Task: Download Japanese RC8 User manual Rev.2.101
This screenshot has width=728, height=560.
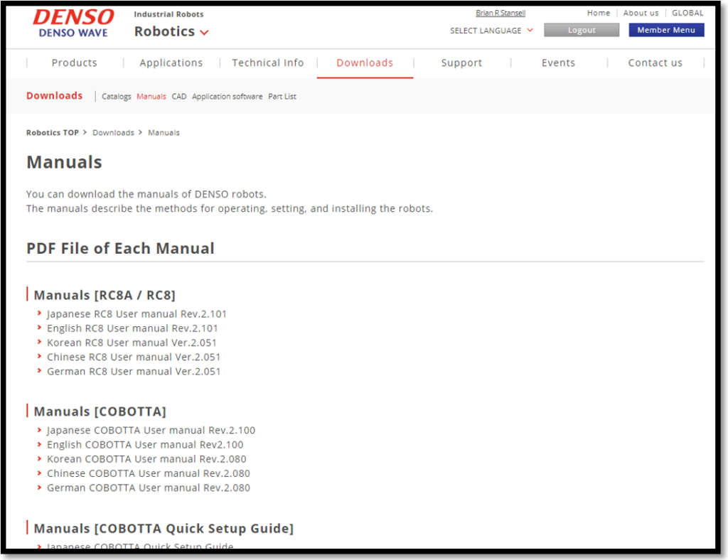Action: click(136, 314)
